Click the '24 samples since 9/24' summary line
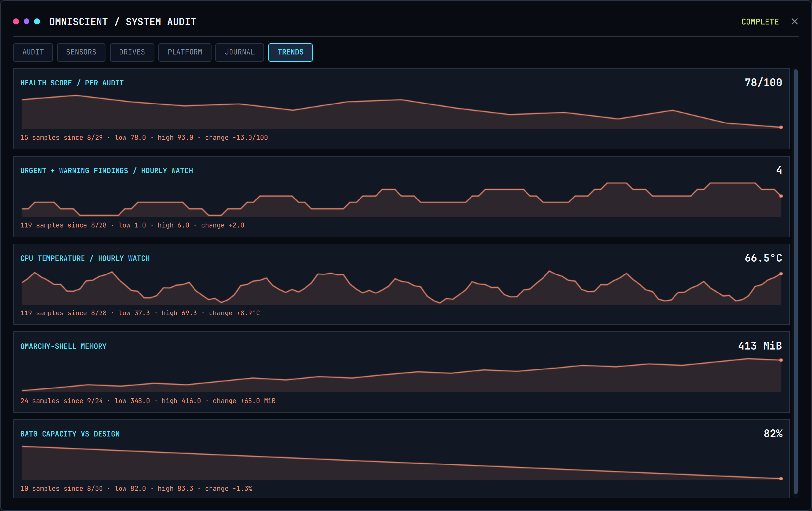Screen dimensions: 812x511 coord(148,401)
